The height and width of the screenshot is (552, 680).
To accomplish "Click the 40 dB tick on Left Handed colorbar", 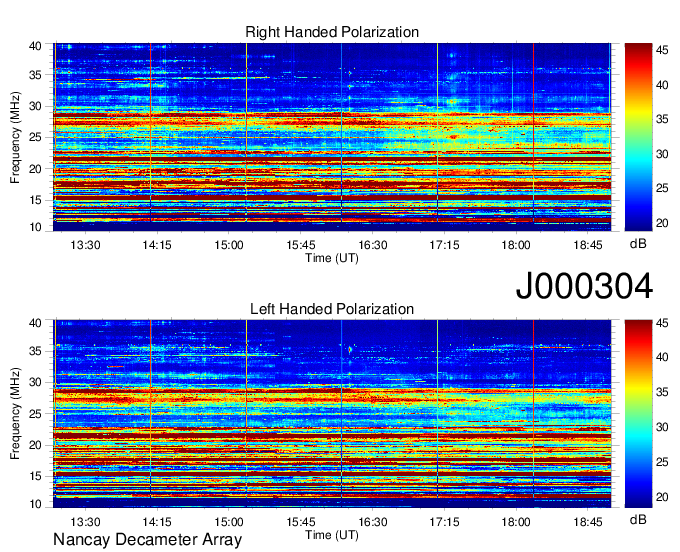I will pos(662,358).
